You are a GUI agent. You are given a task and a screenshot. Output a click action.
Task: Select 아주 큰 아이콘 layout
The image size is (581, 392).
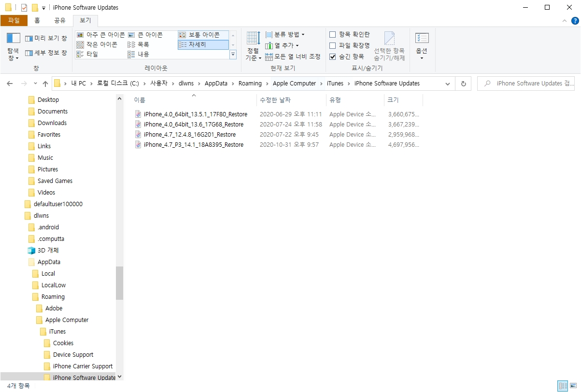(100, 35)
